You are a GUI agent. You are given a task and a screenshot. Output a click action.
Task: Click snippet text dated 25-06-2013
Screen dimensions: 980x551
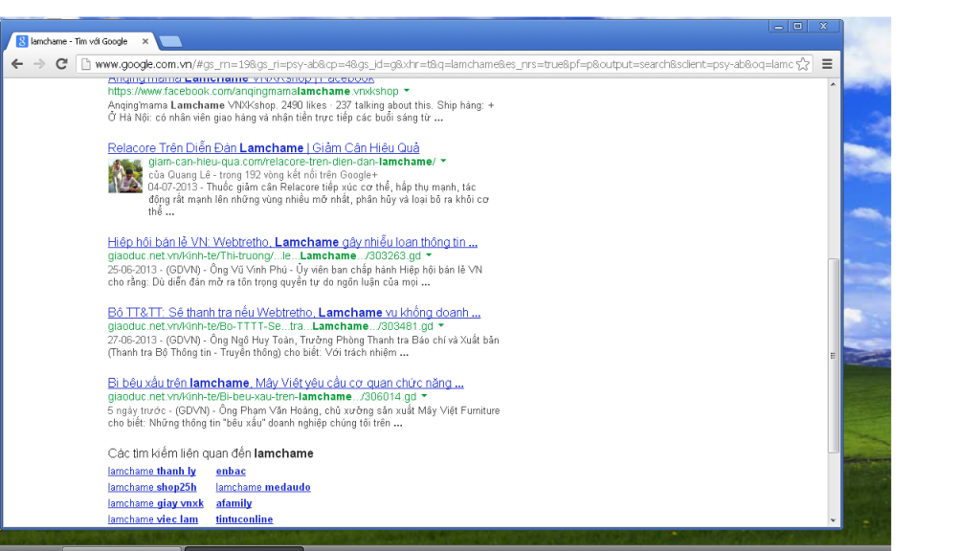point(295,276)
